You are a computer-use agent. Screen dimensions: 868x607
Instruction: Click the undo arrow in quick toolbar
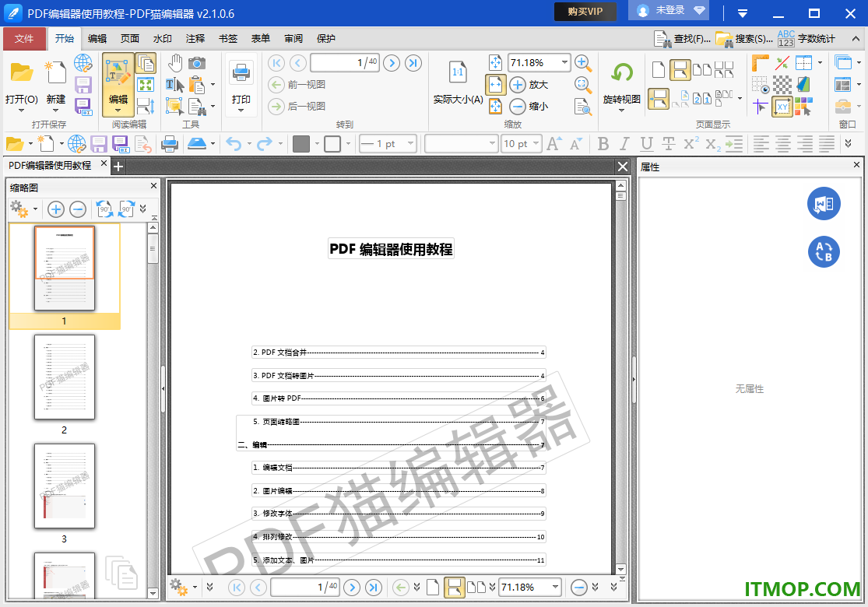[x=234, y=144]
